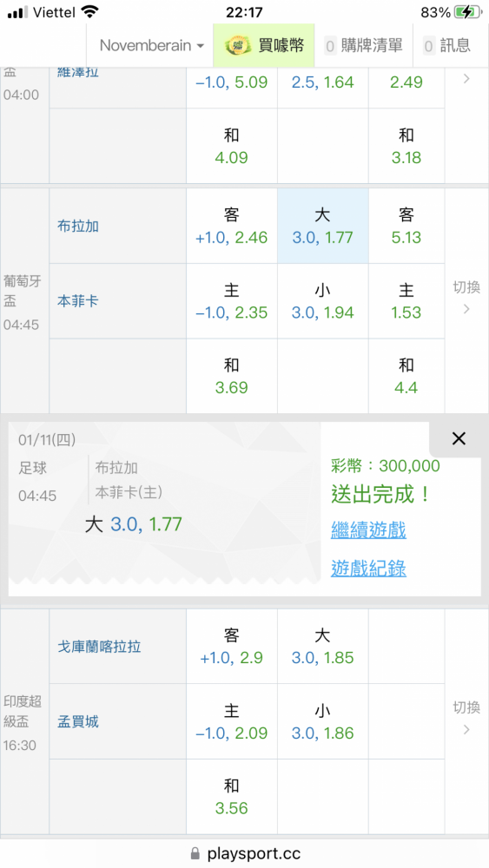Open the 孟買城 team link

click(x=78, y=721)
